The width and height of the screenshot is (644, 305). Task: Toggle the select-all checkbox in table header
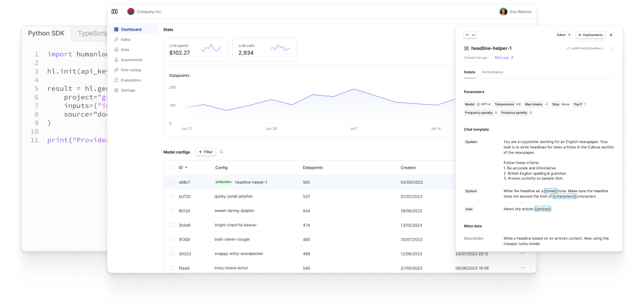pyautogui.click(x=171, y=168)
